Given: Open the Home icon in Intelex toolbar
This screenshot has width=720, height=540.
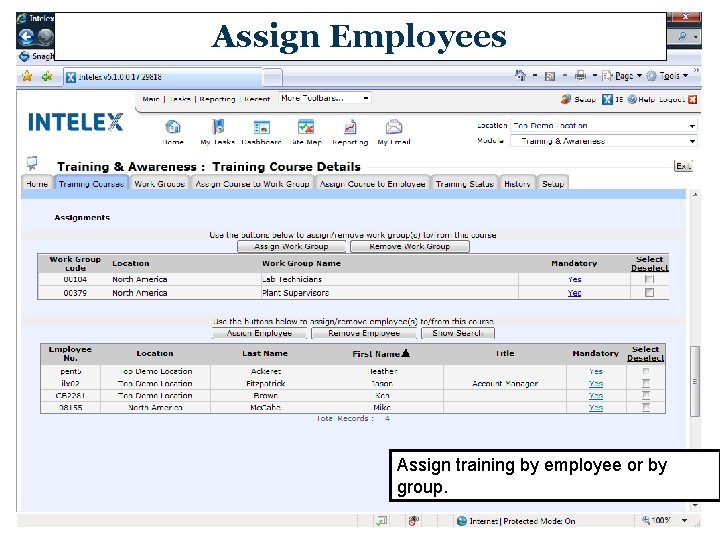Looking at the screenshot, I should [x=173, y=126].
